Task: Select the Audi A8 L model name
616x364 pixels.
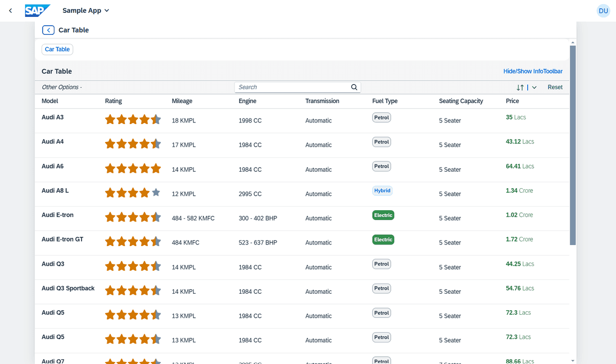Action: pos(55,191)
